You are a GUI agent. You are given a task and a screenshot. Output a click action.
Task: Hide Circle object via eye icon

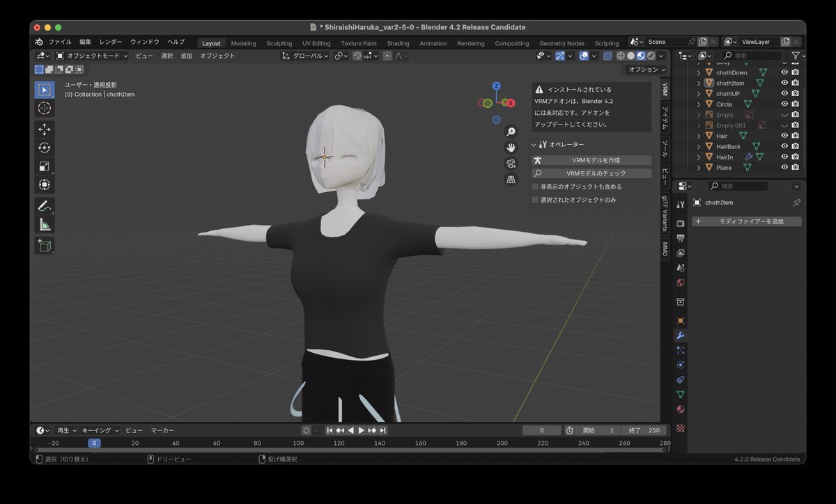(x=784, y=104)
